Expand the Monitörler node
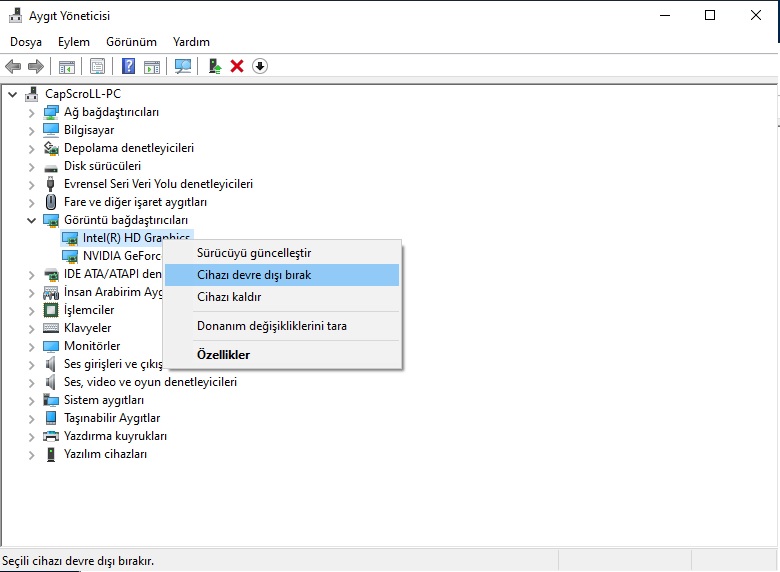The width and height of the screenshot is (780, 572). click(31, 347)
